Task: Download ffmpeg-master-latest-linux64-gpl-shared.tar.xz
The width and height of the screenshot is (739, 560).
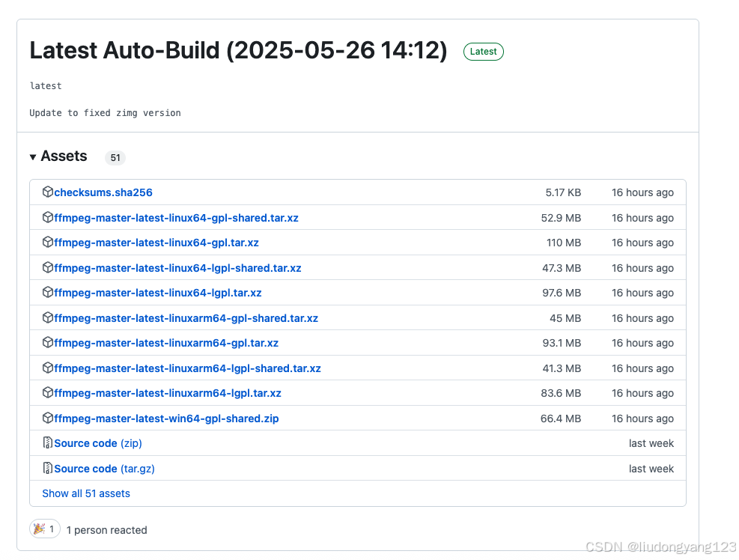Action: pos(176,218)
